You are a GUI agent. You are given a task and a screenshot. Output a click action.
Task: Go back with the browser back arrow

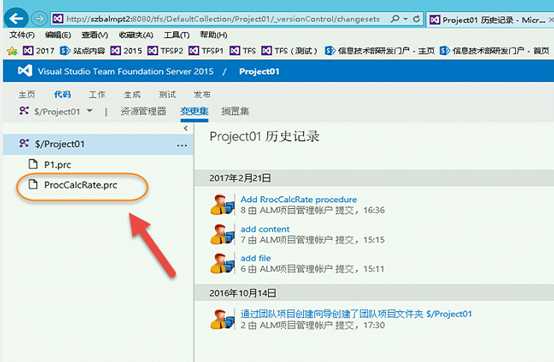pyautogui.click(x=16, y=18)
